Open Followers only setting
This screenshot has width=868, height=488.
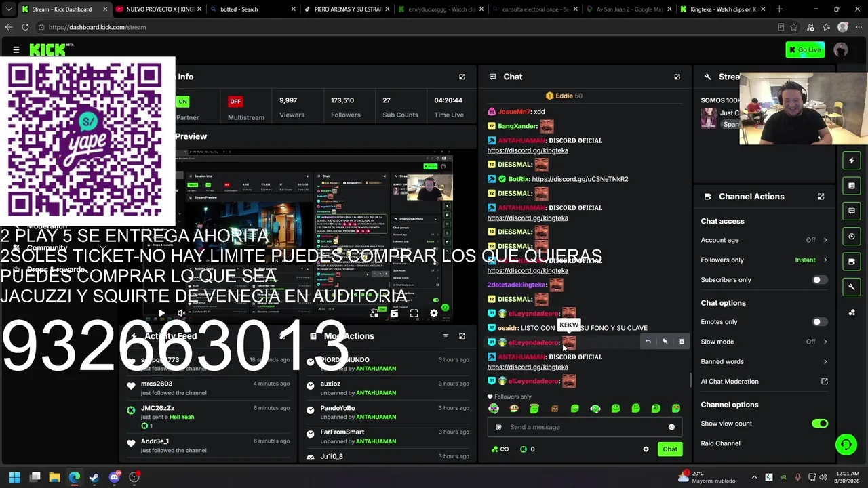[764, 260]
